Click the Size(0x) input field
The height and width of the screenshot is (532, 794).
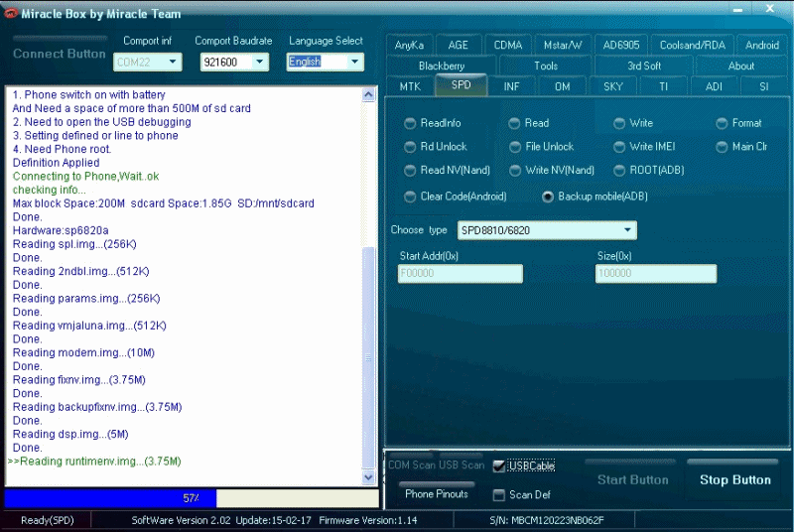(x=656, y=273)
